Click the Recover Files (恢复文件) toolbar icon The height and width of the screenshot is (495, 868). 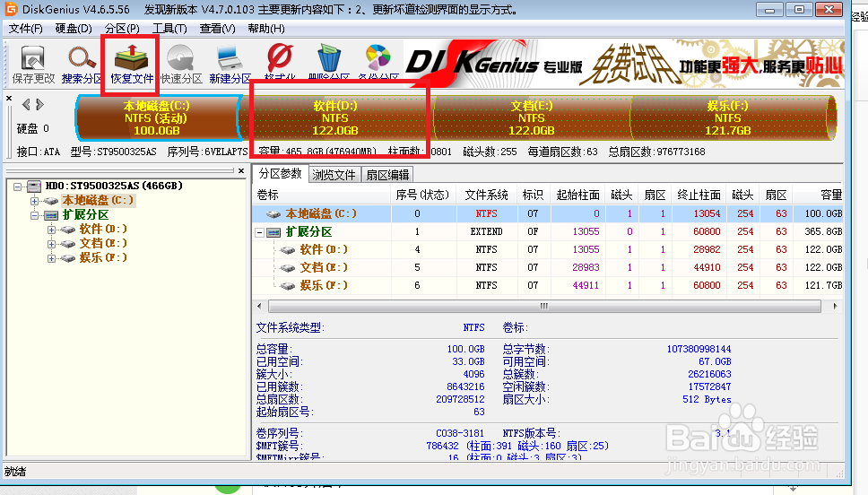tap(131, 58)
